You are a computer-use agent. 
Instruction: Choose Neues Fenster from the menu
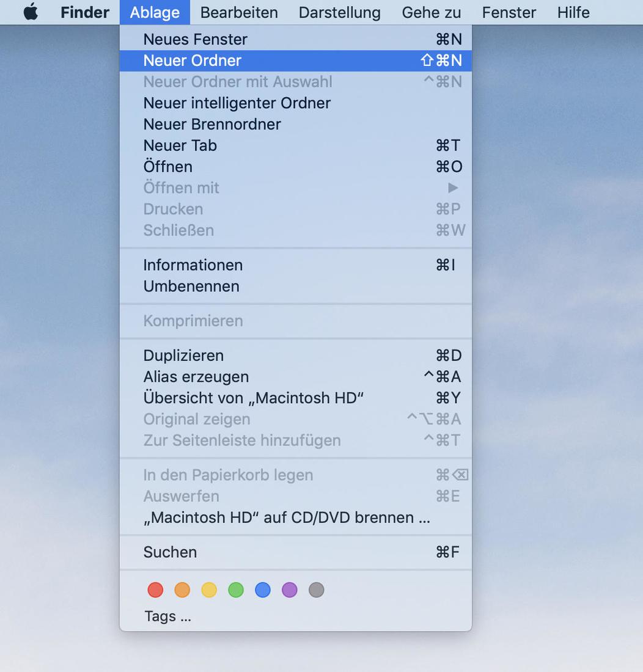click(296, 40)
